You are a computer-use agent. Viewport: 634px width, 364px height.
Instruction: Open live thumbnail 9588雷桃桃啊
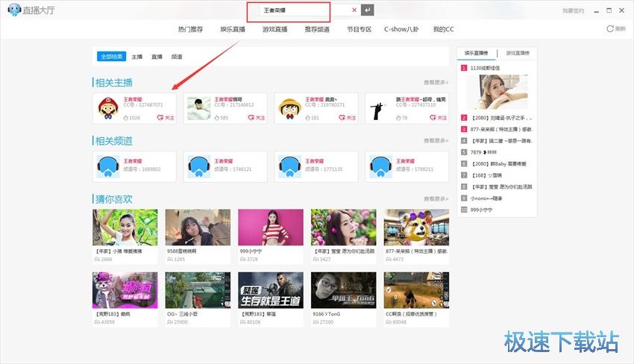coord(198,227)
